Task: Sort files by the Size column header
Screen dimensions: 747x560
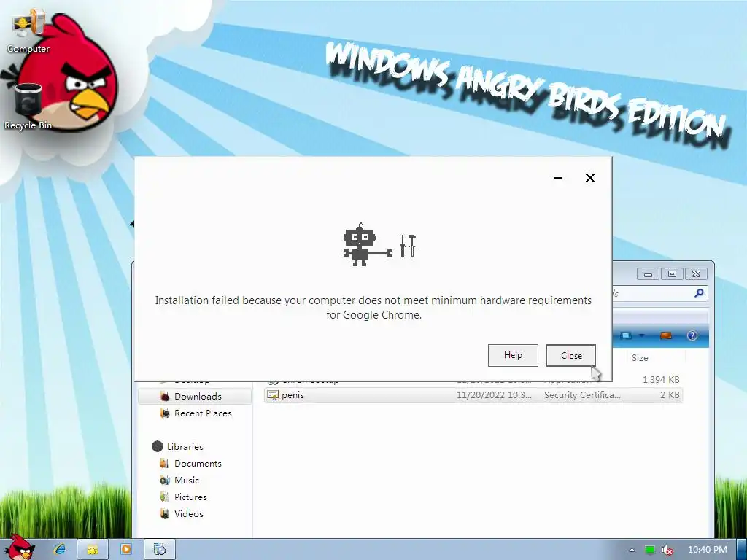Action: point(640,357)
